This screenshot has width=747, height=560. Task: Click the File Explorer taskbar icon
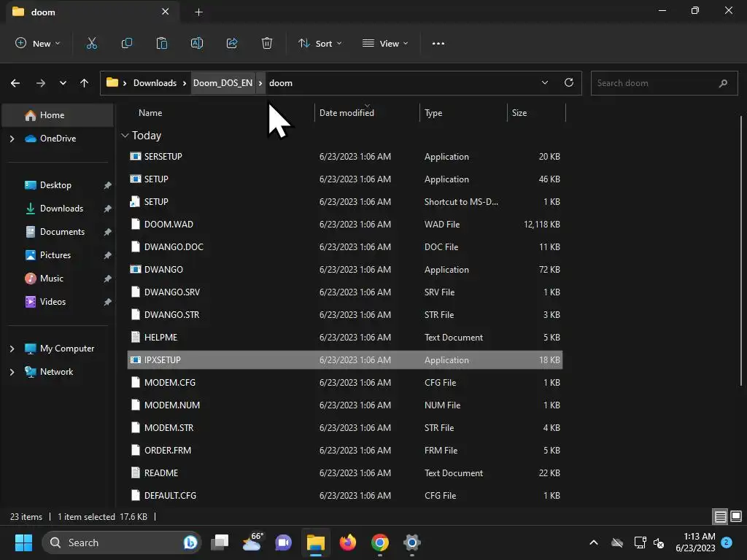point(315,542)
